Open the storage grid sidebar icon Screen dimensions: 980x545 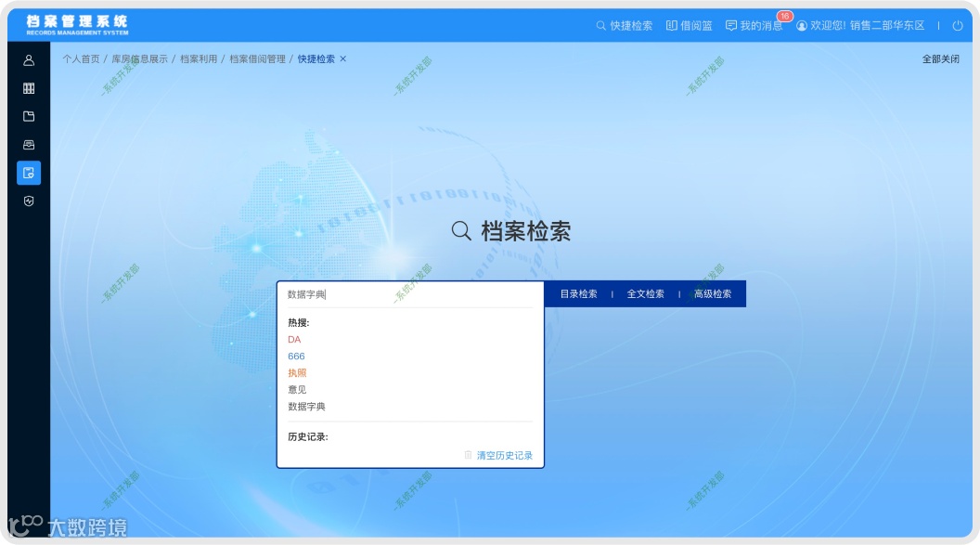point(29,88)
